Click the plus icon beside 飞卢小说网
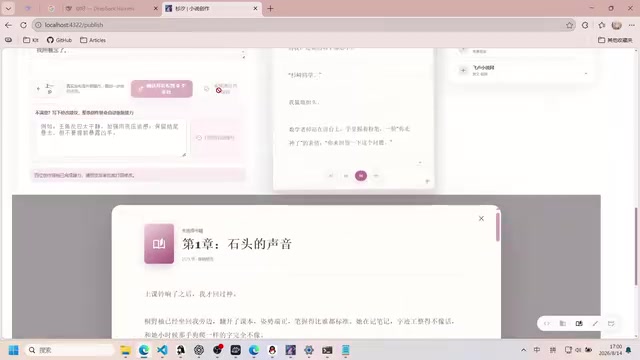 click(x=463, y=70)
